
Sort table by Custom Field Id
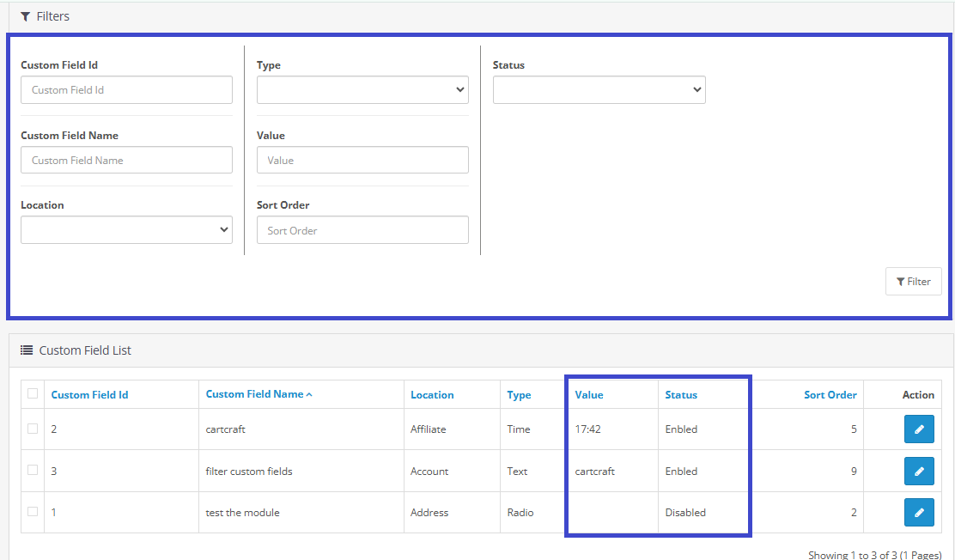click(89, 395)
